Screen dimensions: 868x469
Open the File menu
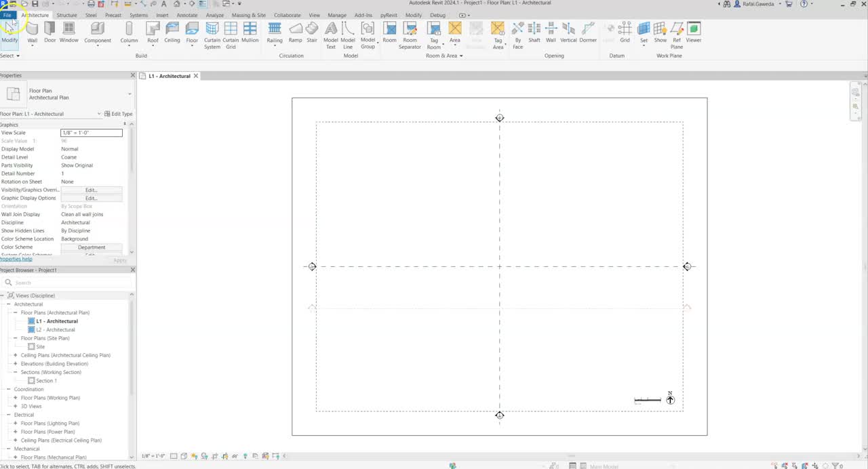(x=7, y=15)
